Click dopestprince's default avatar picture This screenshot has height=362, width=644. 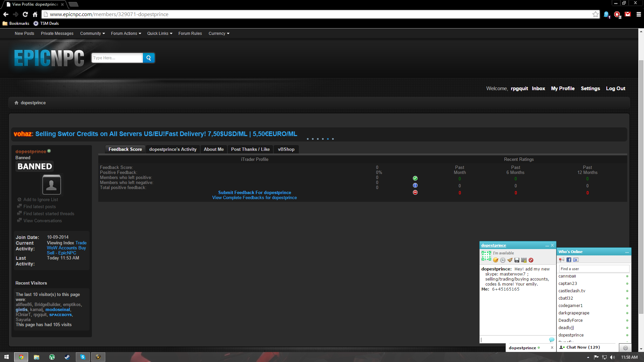tap(52, 185)
